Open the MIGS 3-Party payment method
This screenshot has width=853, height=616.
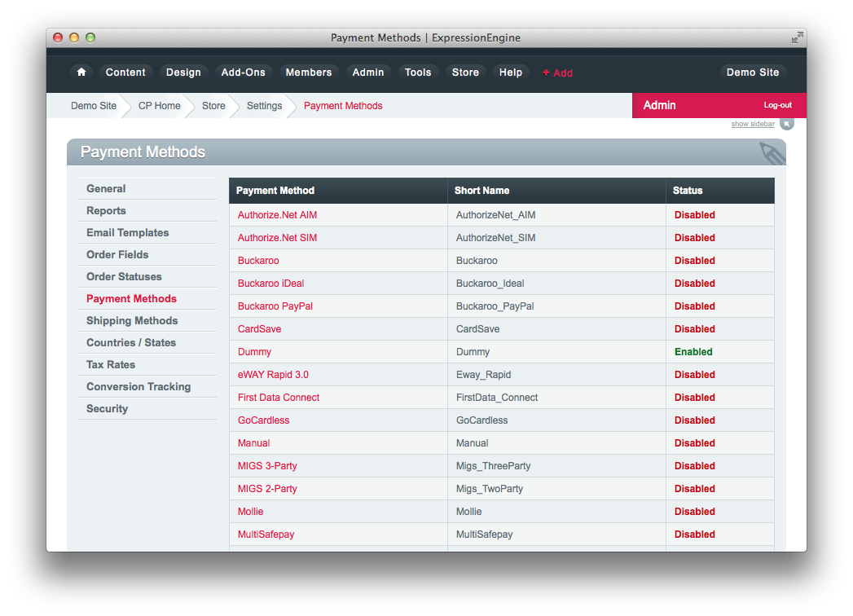coord(267,466)
